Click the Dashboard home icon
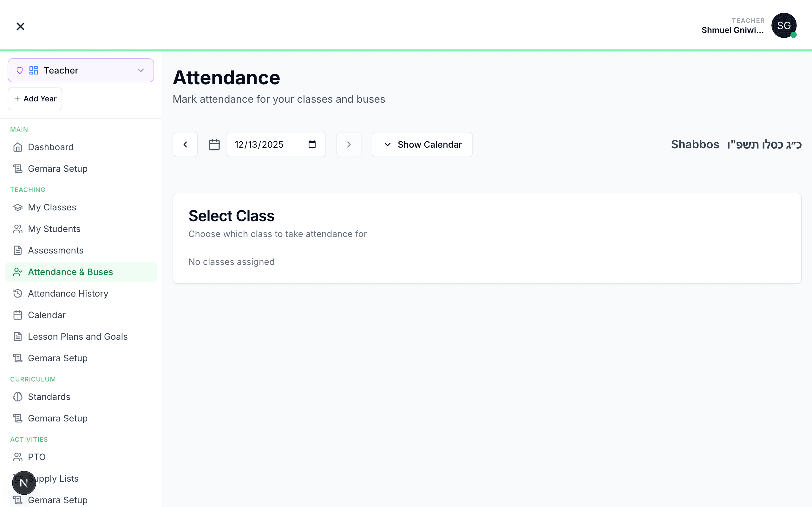 (x=18, y=147)
